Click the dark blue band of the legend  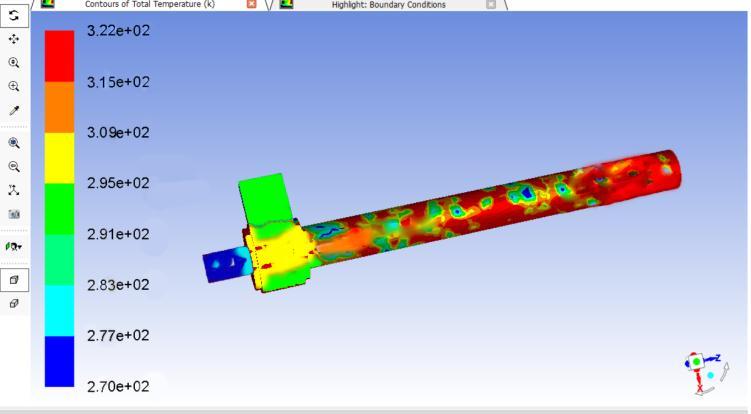click(x=59, y=361)
